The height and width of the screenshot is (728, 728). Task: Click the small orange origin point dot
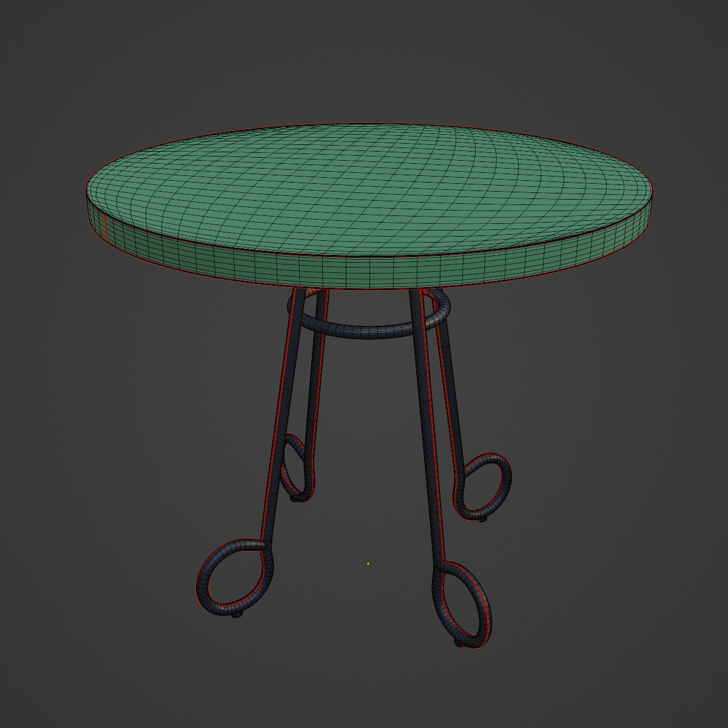[x=368, y=564]
